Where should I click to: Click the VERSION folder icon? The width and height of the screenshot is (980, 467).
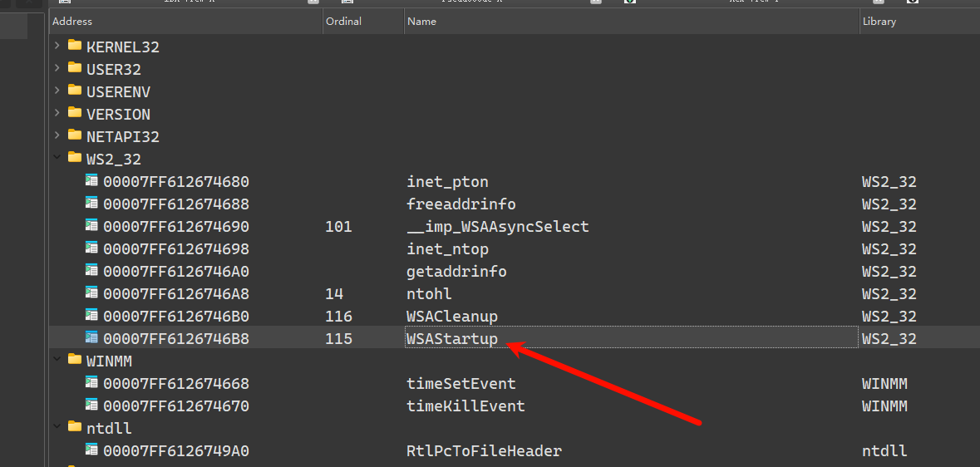coord(75,113)
